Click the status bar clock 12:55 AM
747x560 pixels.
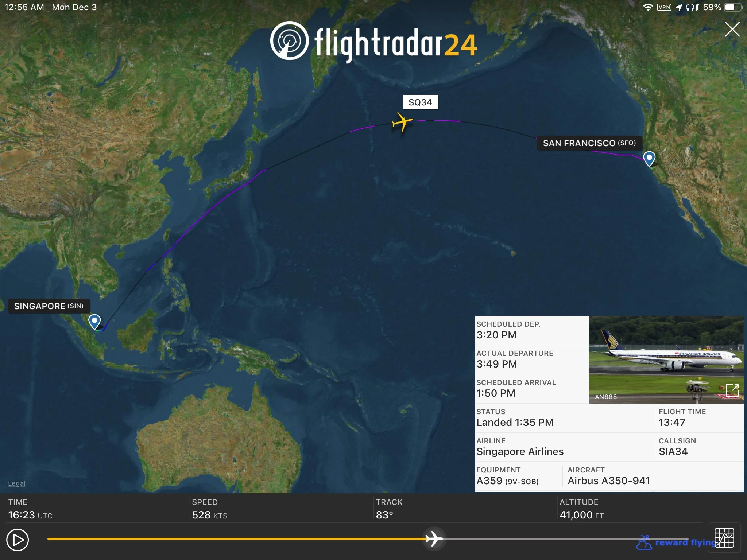tap(24, 7)
